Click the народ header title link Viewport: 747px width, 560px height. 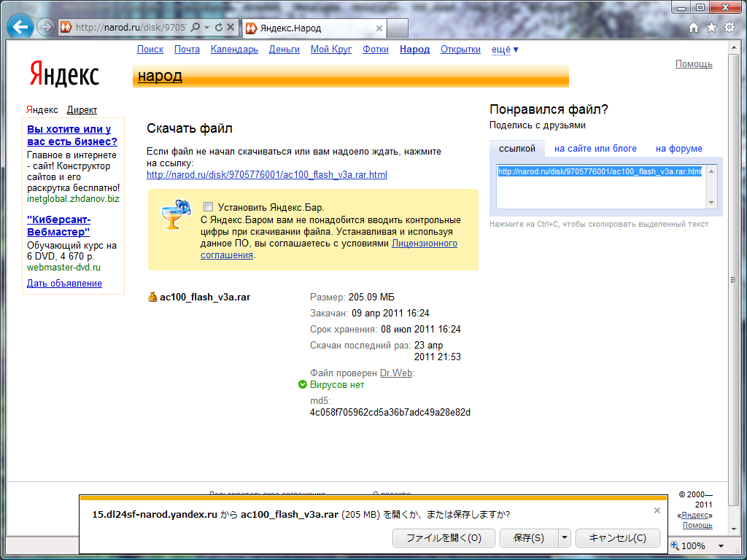160,76
